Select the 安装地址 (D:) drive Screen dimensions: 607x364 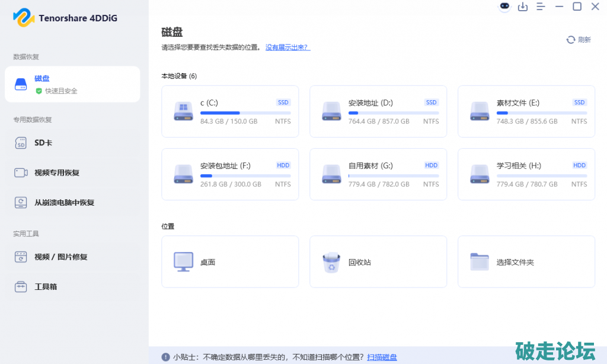(378, 111)
